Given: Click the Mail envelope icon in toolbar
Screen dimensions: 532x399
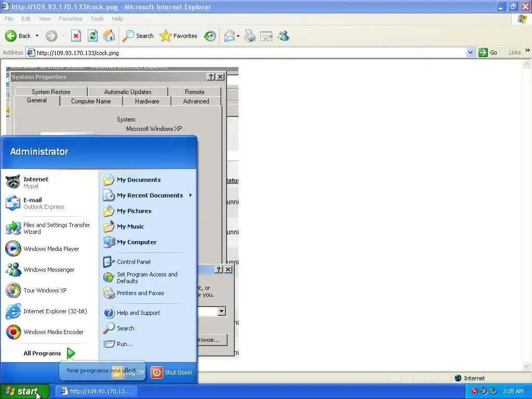Looking at the screenshot, I should click(230, 36).
